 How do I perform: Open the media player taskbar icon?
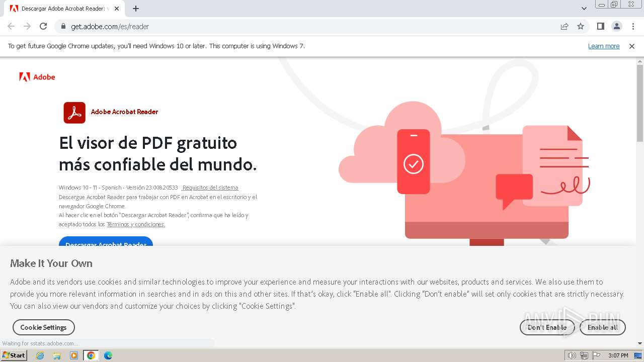click(74, 355)
